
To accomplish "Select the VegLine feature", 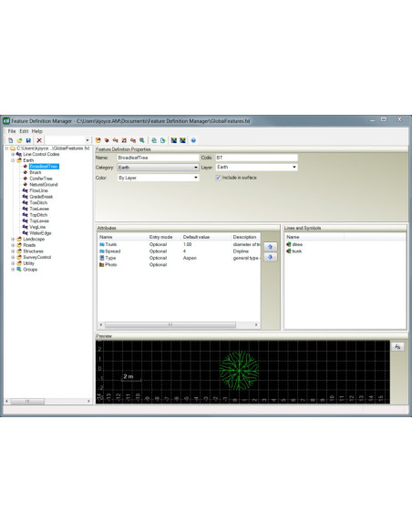I will pos(37,227).
